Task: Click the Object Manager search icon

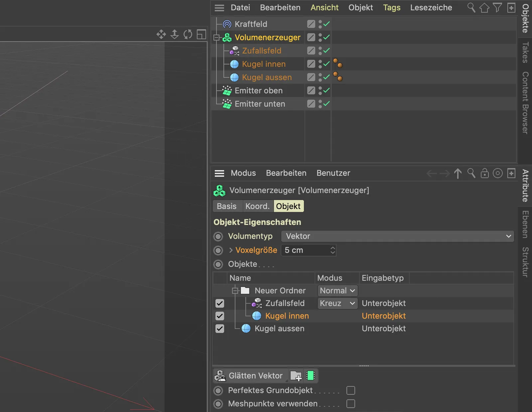Action: tap(471, 7)
